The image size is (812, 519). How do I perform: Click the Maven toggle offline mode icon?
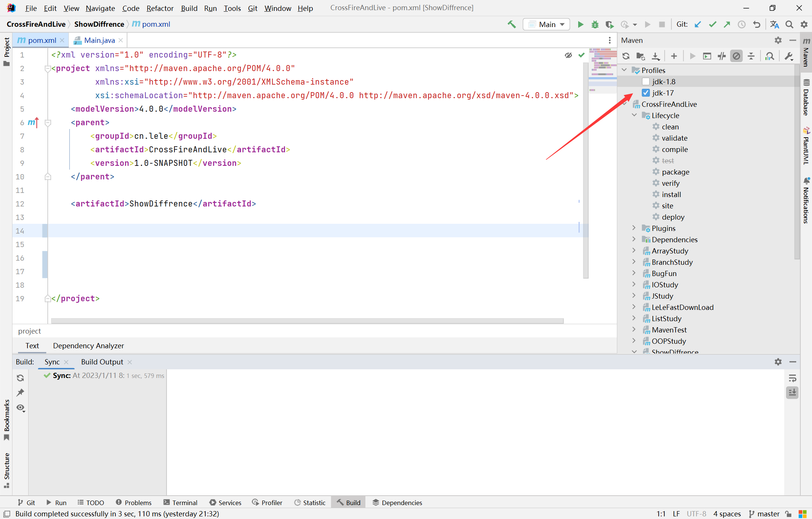click(x=737, y=55)
